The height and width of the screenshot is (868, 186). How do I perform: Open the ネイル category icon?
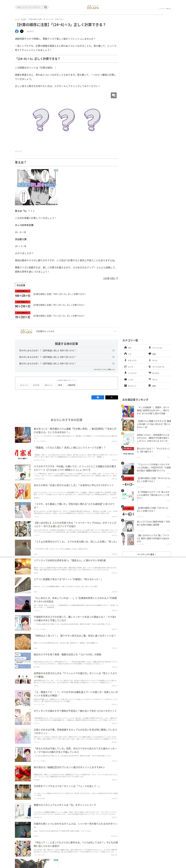tap(150, 360)
